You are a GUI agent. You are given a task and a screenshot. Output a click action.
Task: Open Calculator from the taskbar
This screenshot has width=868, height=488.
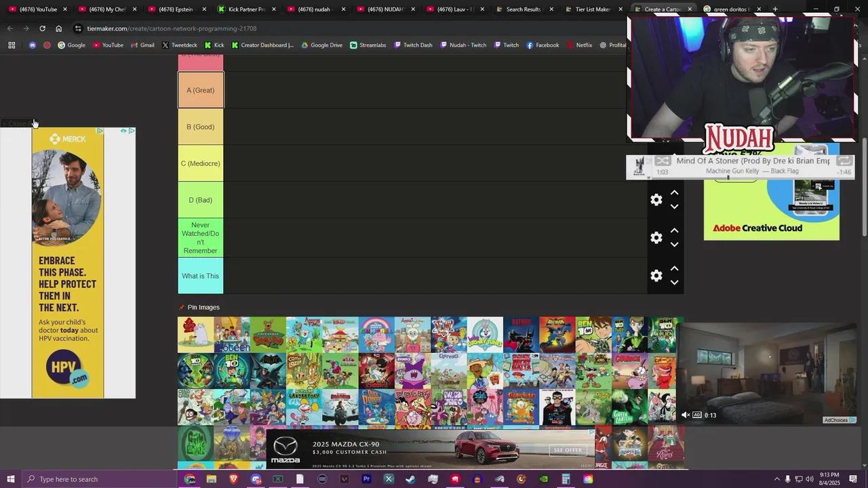click(x=566, y=479)
